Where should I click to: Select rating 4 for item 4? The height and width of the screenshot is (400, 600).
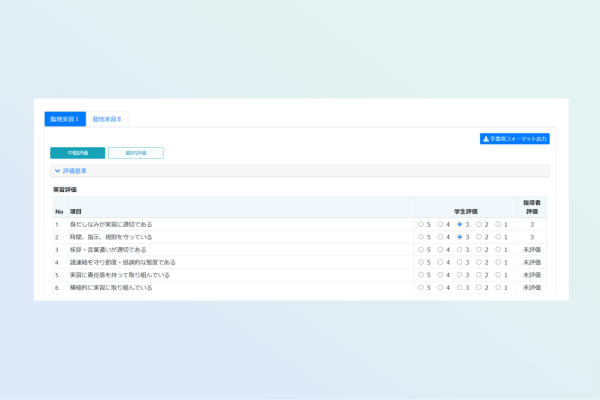point(440,262)
